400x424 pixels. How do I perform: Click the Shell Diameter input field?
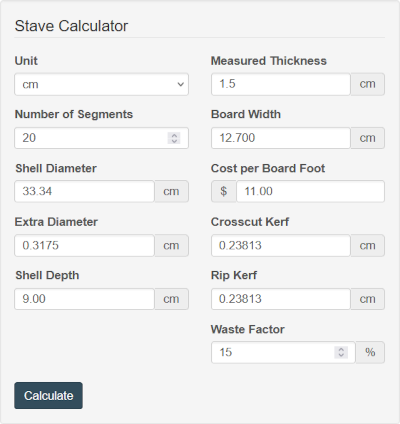[84, 191]
